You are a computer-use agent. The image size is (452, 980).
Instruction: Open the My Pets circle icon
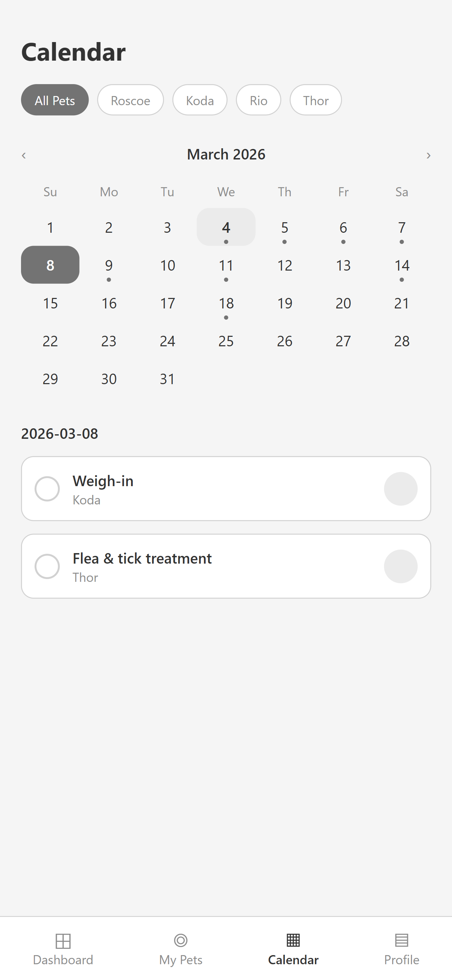click(181, 940)
